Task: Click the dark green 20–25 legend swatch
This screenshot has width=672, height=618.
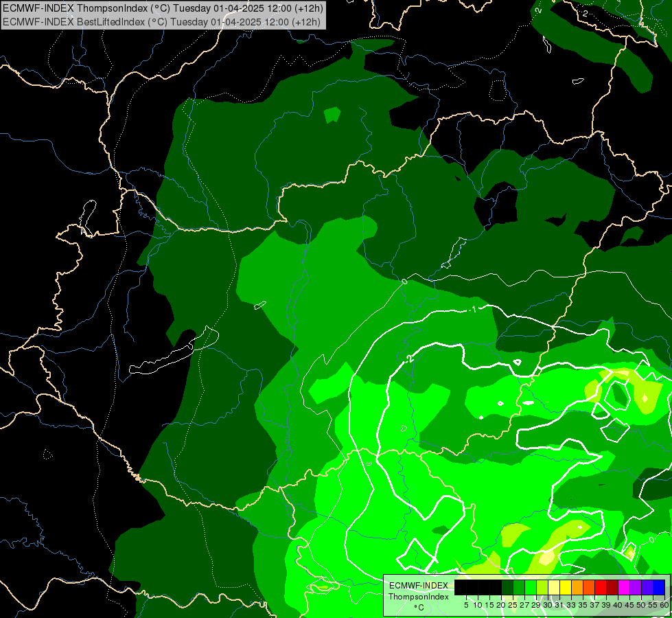Action: 507,587
